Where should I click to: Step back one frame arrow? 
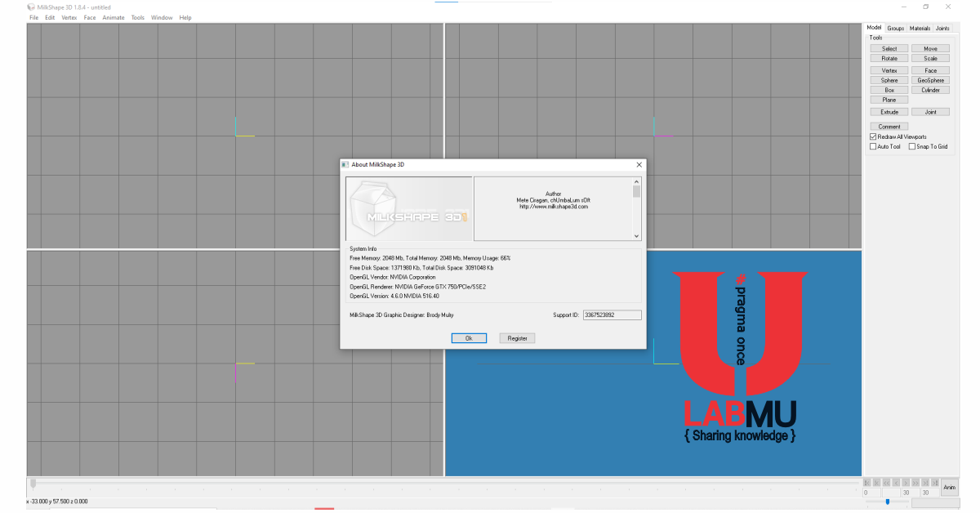coord(896,483)
